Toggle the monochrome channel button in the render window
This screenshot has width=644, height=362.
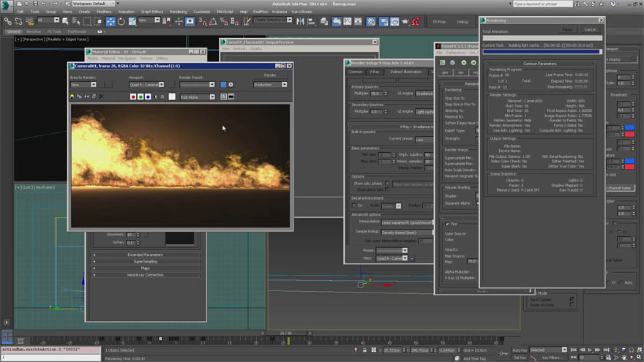pos(162,97)
